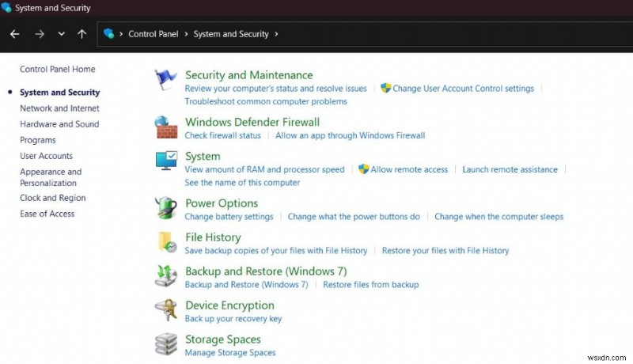The height and width of the screenshot is (364, 633).
Task: Open Clock and Region category
Action: 53,198
